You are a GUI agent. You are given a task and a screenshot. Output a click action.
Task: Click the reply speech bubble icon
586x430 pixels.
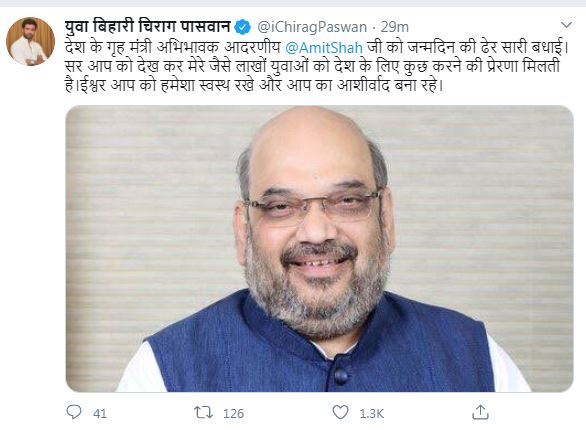[x=74, y=412]
